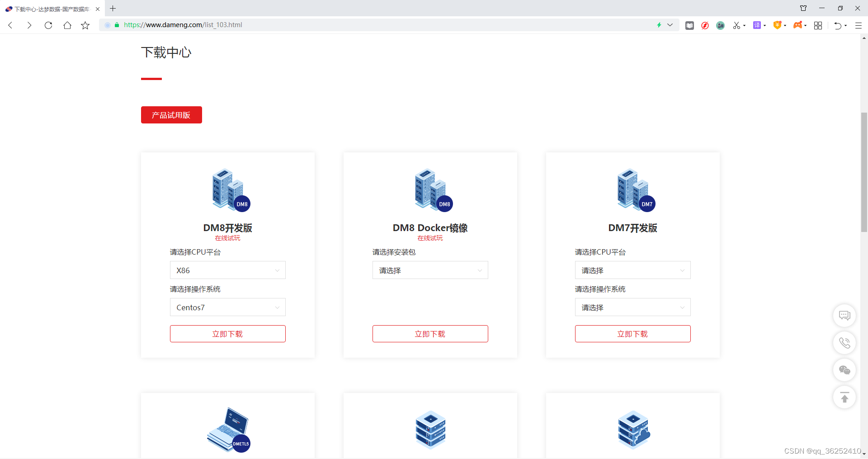Open the browser skin shirt icon
Screen dimensions: 868x459
[x=803, y=8]
